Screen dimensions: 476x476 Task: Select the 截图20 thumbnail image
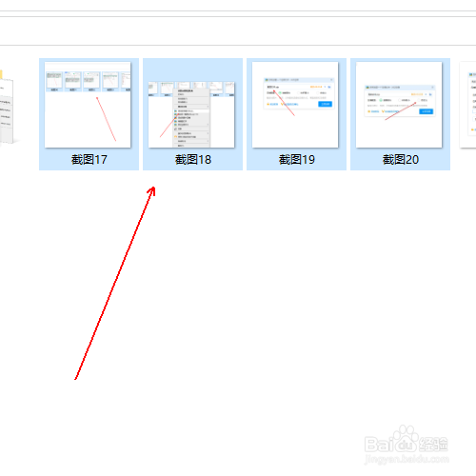(399, 105)
